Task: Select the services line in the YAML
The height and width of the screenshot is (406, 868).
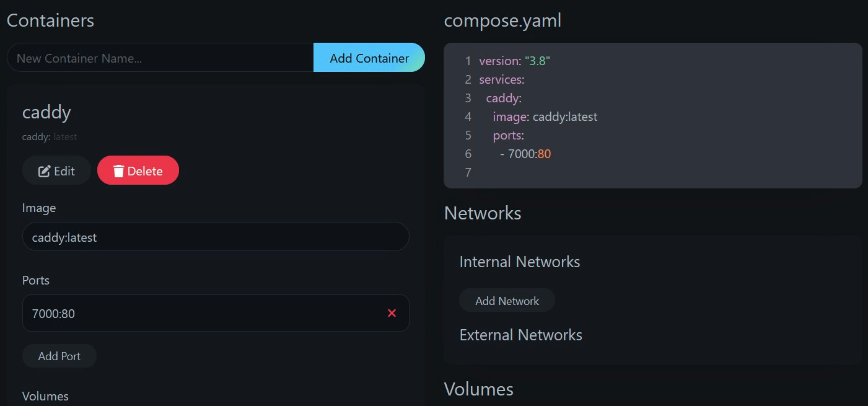Action: coord(502,80)
